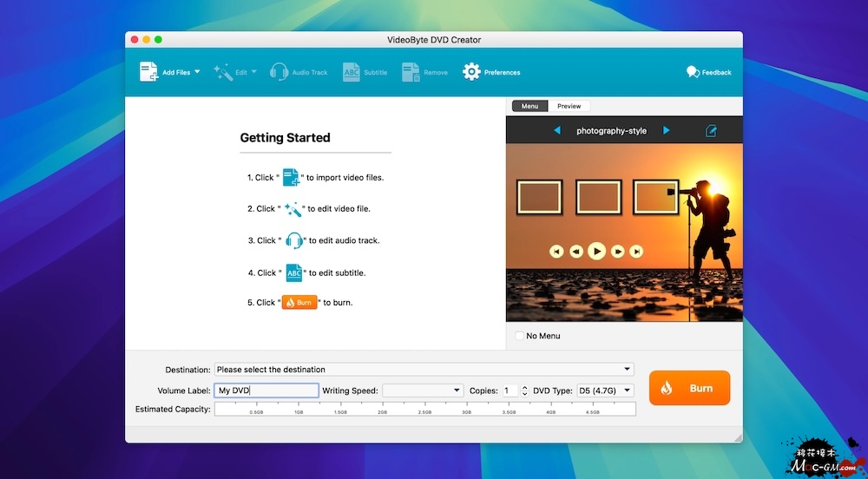Switch to the Preview tab
This screenshot has height=479, width=868.
[x=569, y=106]
